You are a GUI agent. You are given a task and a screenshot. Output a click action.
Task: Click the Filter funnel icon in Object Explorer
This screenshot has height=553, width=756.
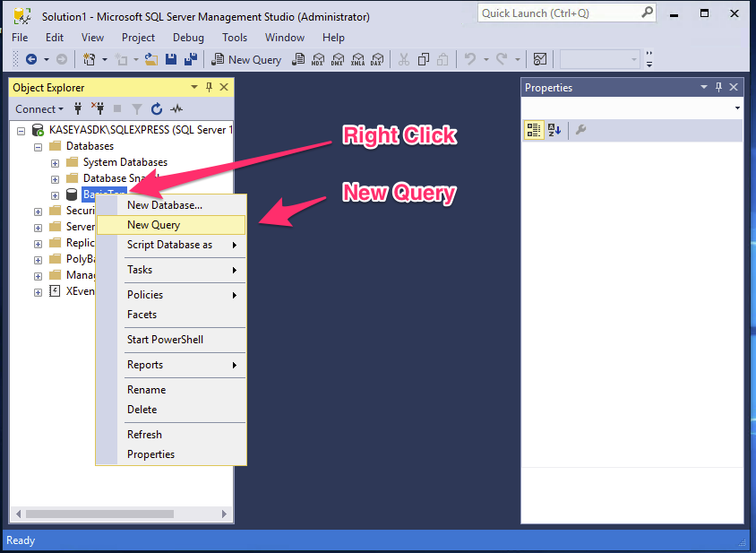(137, 109)
